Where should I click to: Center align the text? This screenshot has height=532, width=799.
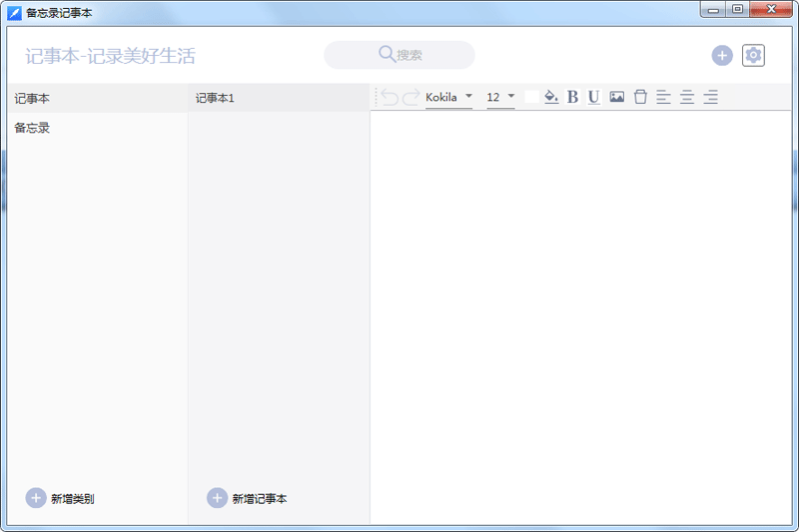tap(687, 97)
